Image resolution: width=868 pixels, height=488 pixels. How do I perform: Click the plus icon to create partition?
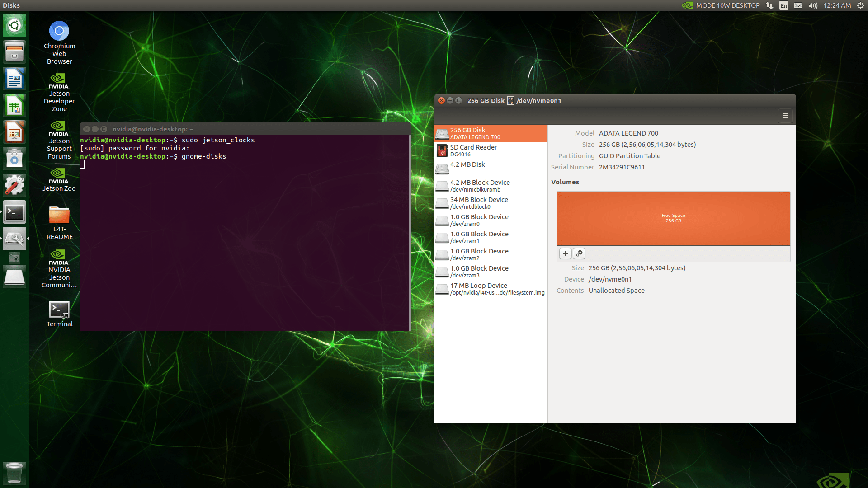pos(565,253)
